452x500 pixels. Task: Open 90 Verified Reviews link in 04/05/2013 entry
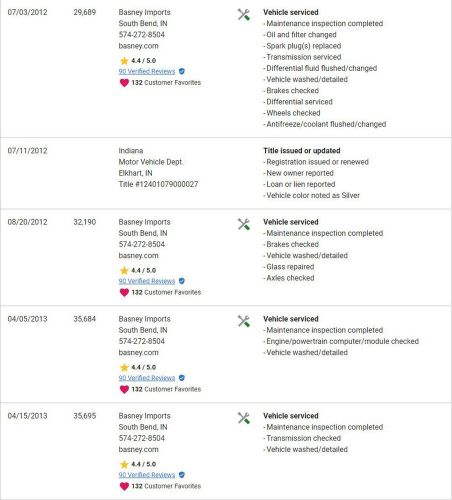point(147,378)
